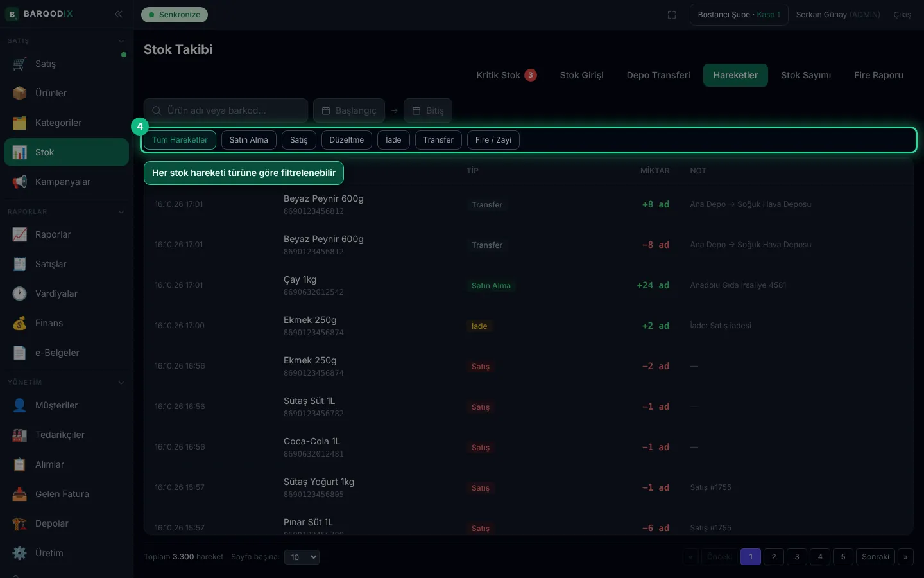Go to page 3
Viewport: 924px width, 578px height.
797,557
